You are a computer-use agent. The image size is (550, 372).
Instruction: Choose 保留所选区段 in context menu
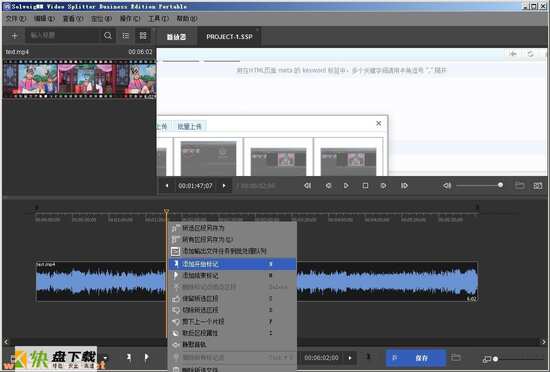pos(232,299)
